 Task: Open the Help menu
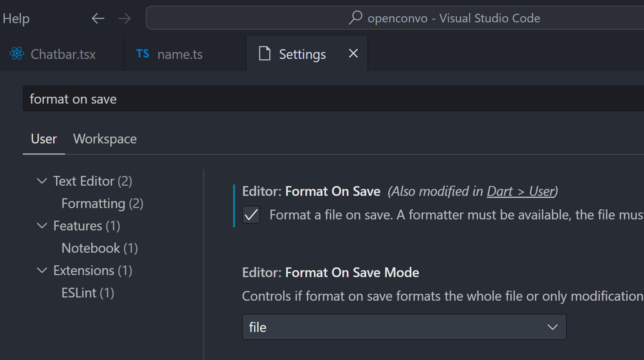point(16,18)
